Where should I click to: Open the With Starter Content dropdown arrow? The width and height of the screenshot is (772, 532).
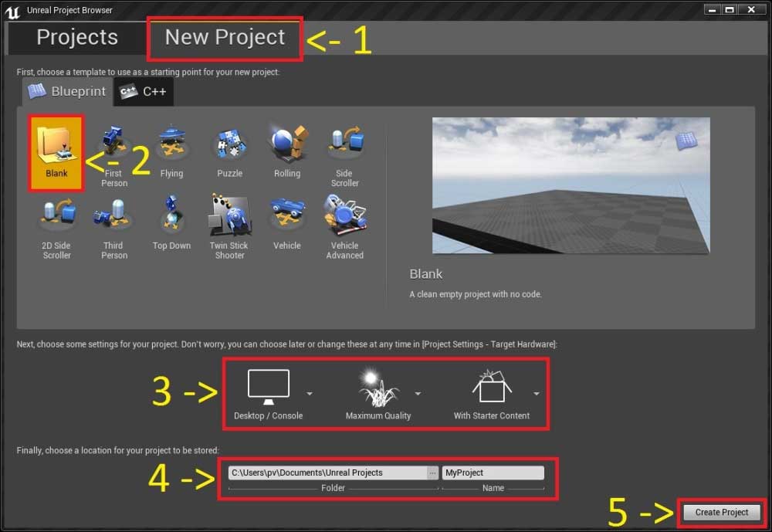(537, 394)
